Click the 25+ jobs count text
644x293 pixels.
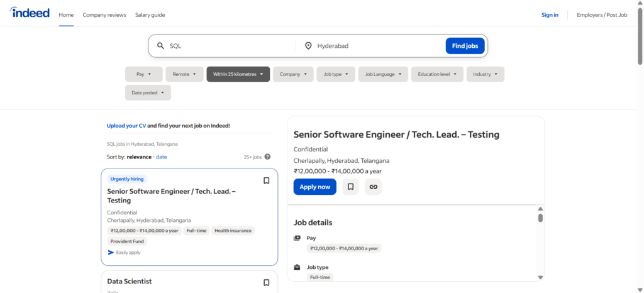(x=252, y=157)
